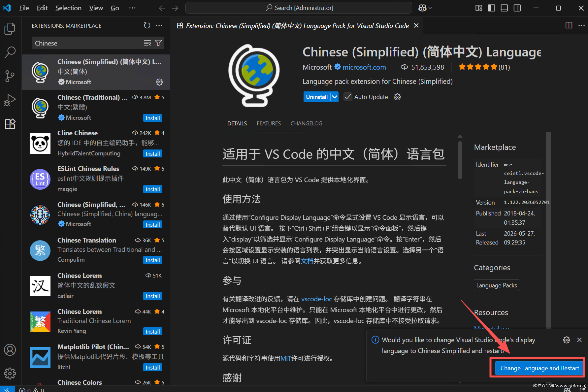Open the notification settings gear
The image size is (588, 392).
click(567, 340)
